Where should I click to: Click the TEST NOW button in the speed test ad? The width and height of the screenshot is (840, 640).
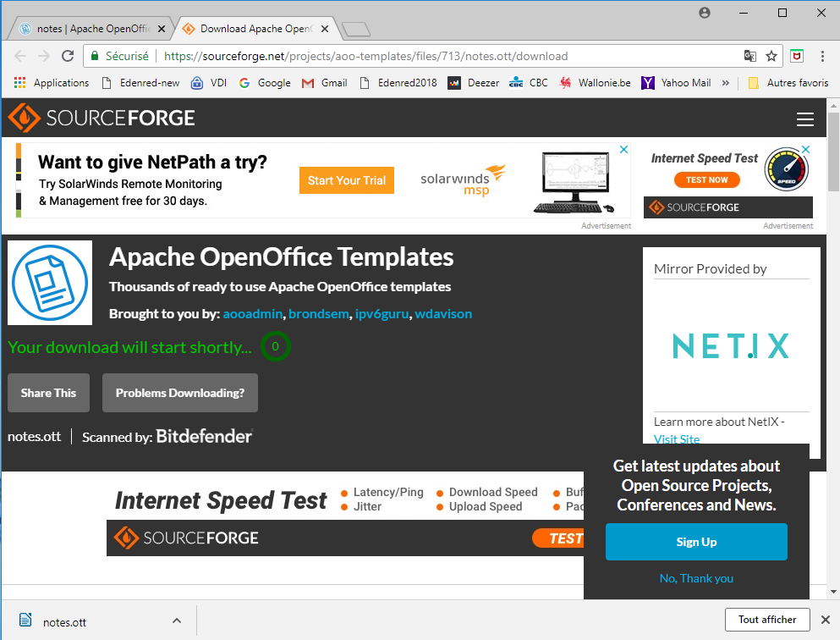tap(706, 180)
